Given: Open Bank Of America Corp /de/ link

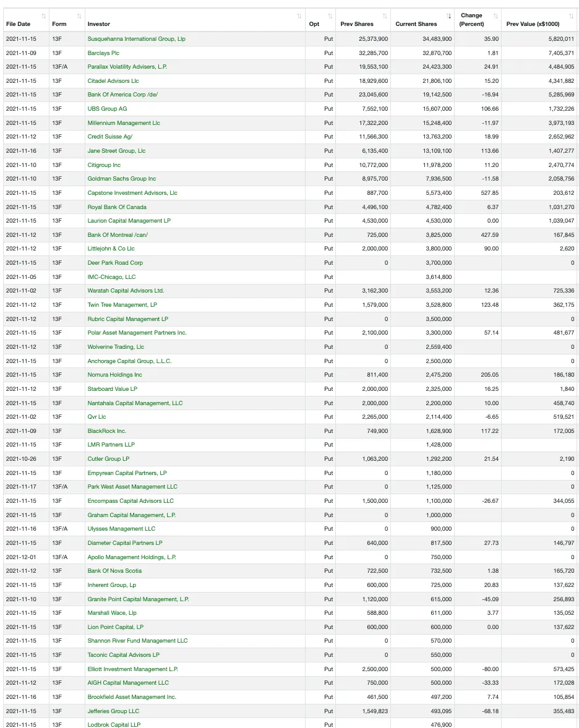Looking at the screenshot, I should [122, 95].
